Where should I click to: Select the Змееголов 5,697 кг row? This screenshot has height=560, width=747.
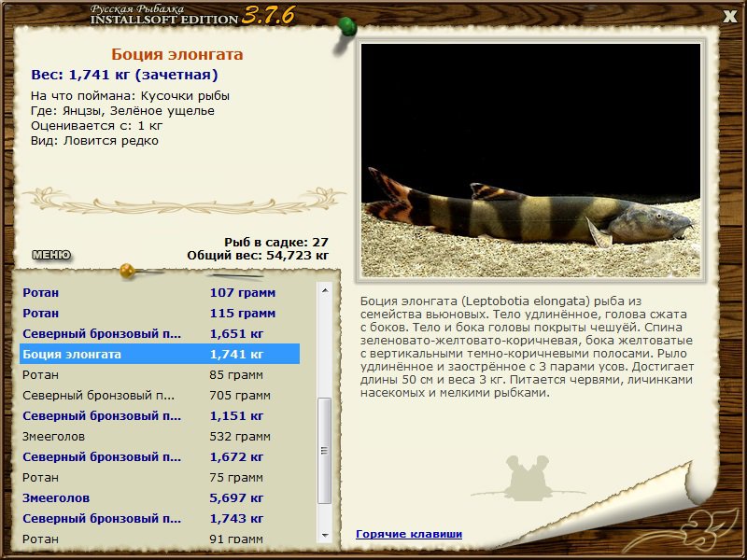point(160,498)
